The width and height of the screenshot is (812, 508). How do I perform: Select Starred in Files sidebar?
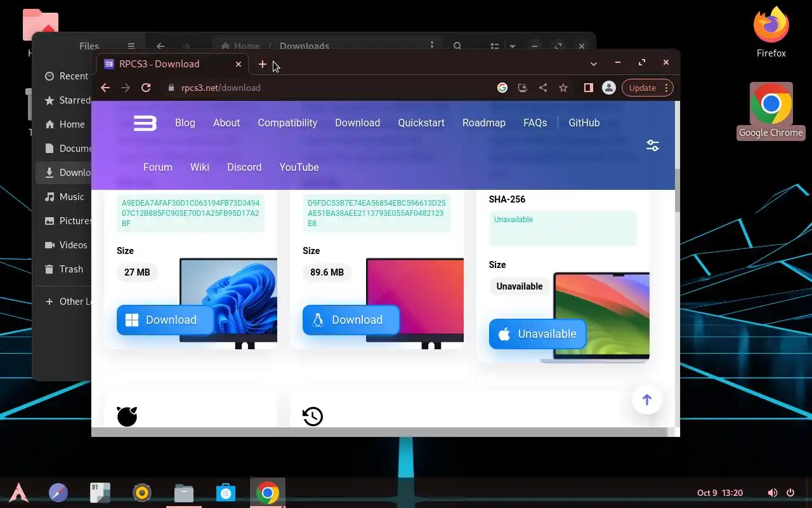[67, 100]
